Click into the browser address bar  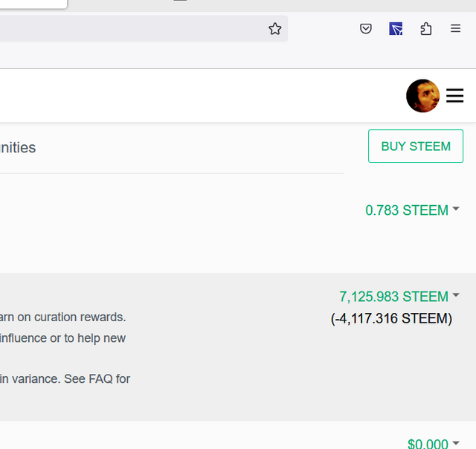coord(144,28)
